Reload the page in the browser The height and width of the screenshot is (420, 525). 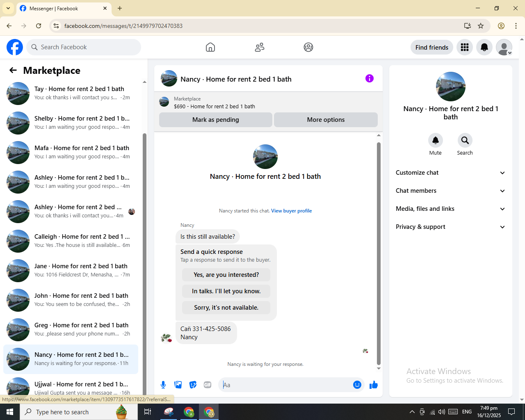[x=39, y=26]
